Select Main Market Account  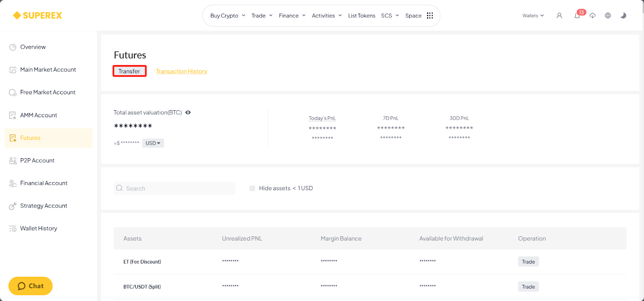pos(49,70)
